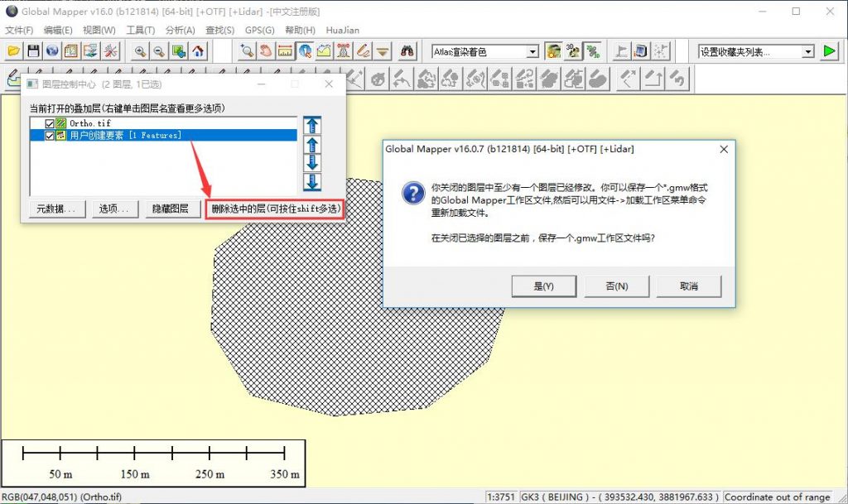Select the Pan hand grab tool

pos(266,51)
